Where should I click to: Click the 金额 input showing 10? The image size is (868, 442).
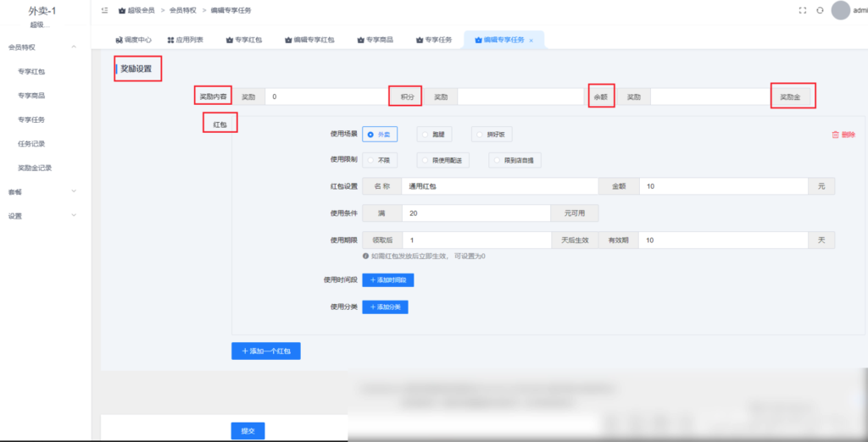click(724, 186)
